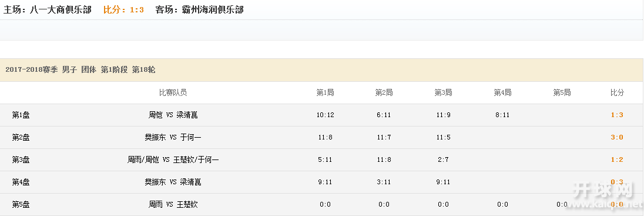Click the 第1盘 row label
Viewport: 644px width, 216px height.
tap(21, 115)
